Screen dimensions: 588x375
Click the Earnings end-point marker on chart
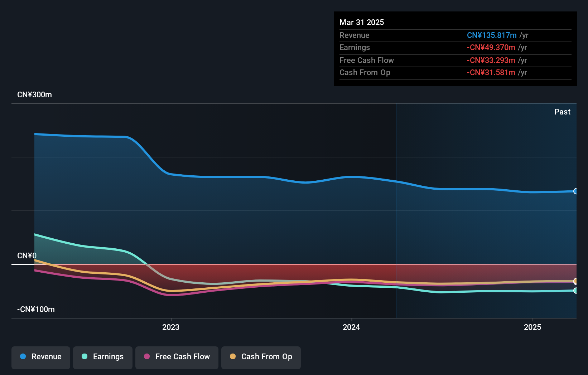pos(575,291)
